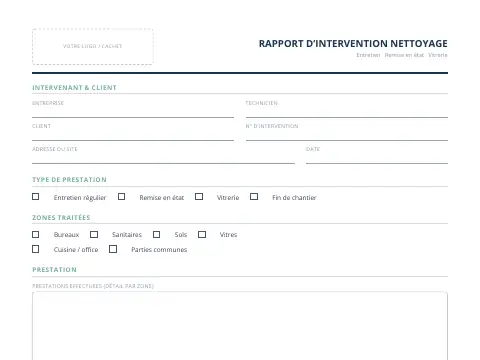
Task: Focus the Date field
Action: [x=377, y=159]
